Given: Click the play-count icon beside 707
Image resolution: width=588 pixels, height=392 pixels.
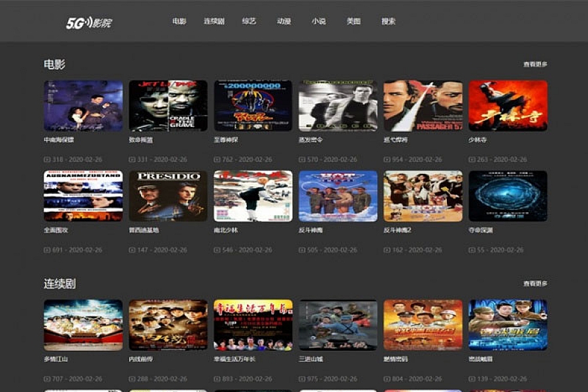Looking at the screenshot, I should [47, 379].
